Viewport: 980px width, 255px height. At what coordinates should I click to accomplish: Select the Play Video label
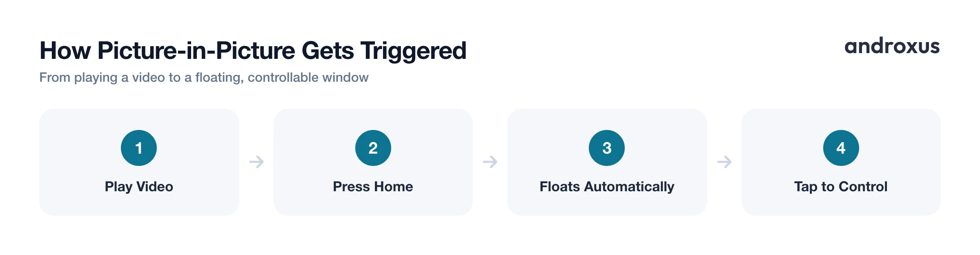coord(139,187)
